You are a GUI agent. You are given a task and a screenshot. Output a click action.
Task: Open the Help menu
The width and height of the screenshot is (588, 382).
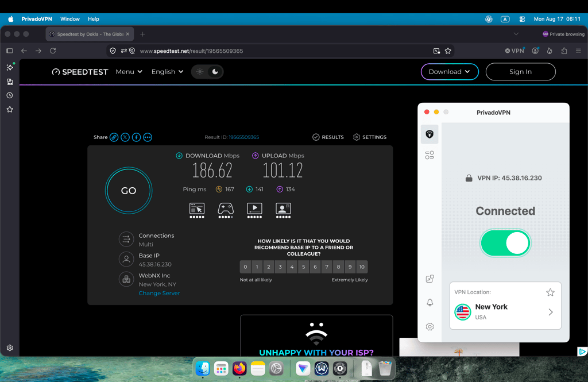[94, 19]
